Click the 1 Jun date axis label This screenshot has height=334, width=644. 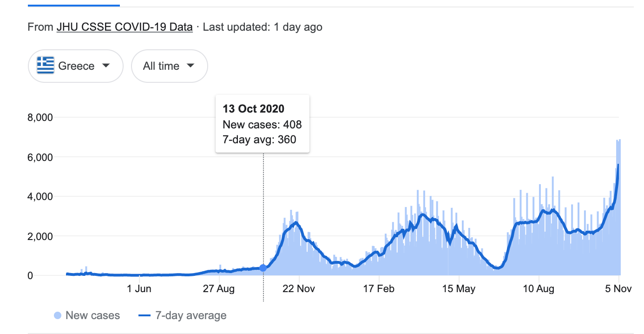coord(139,289)
